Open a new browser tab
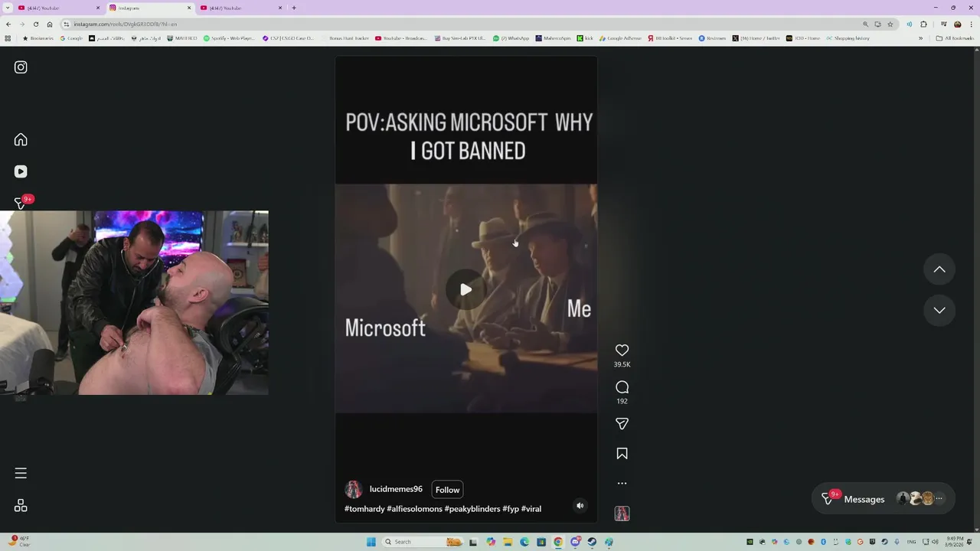Image resolution: width=980 pixels, height=551 pixels. tap(294, 8)
